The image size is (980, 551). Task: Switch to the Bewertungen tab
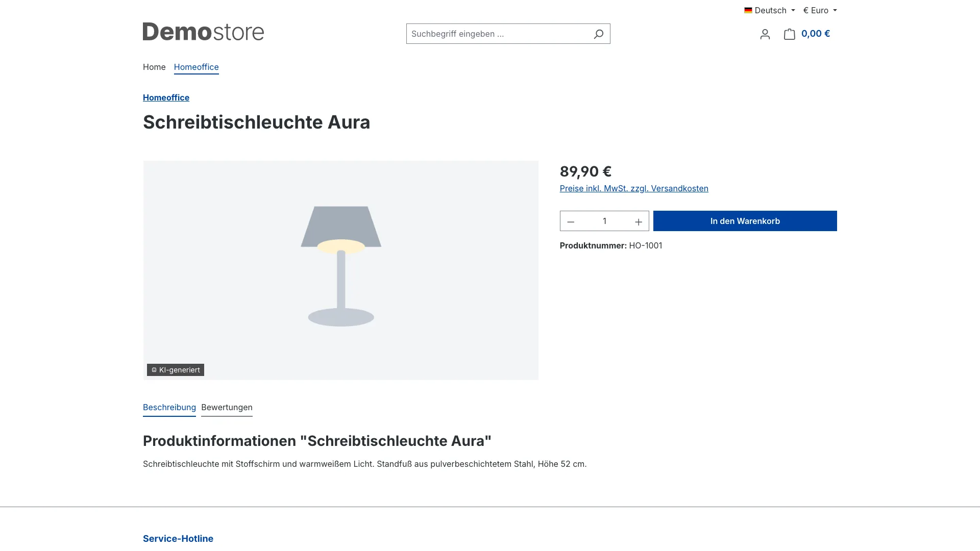227,407
